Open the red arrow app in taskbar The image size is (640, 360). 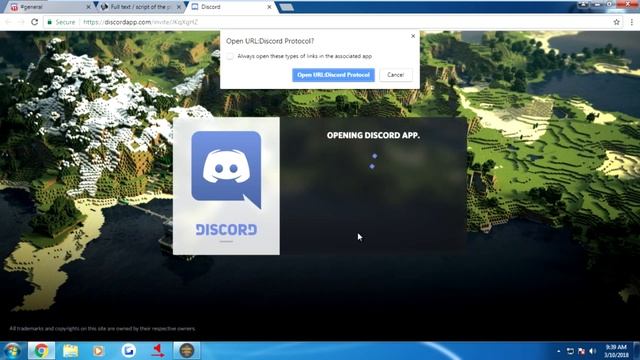tap(158, 351)
